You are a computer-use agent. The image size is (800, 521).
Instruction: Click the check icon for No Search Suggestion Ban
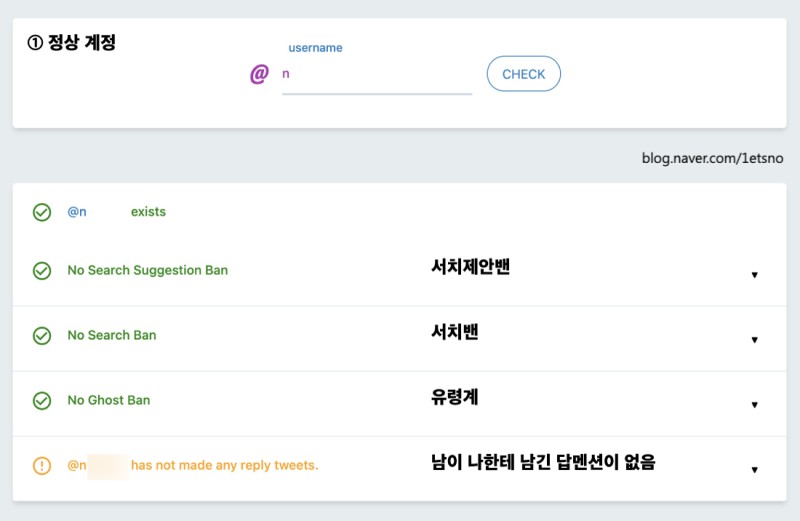42,271
